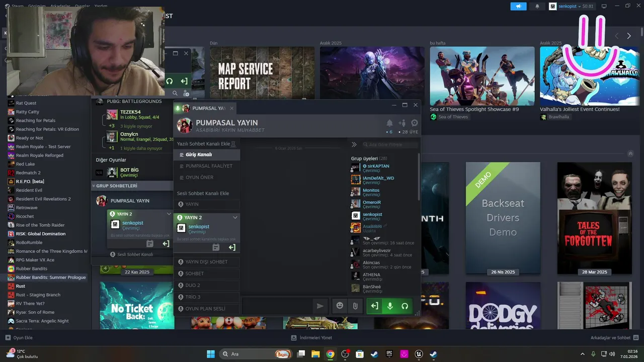
Task: Click chat message input field
Action: click(277, 306)
